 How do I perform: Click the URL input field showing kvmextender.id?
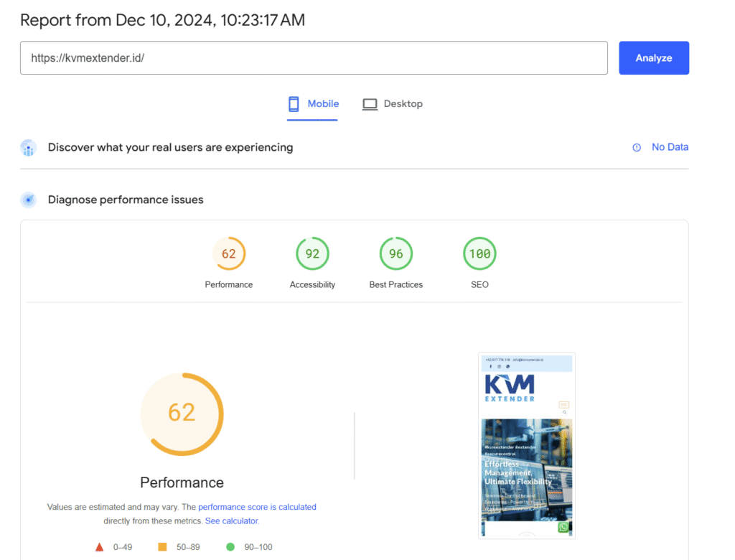pyautogui.click(x=314, y=57)
